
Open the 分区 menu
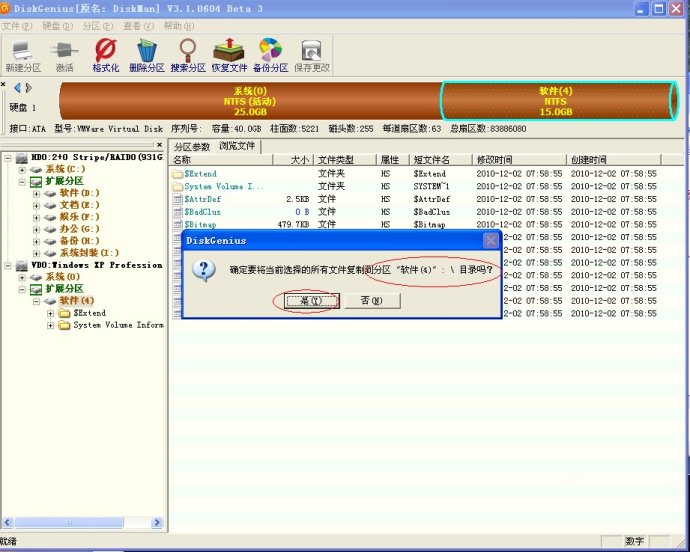click(x=98, y=26)
